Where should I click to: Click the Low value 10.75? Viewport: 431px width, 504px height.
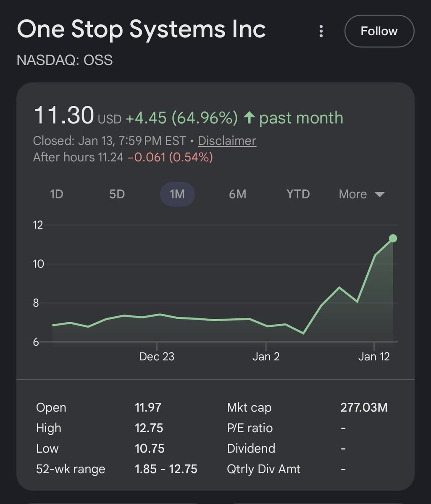(x=150, y=448)
